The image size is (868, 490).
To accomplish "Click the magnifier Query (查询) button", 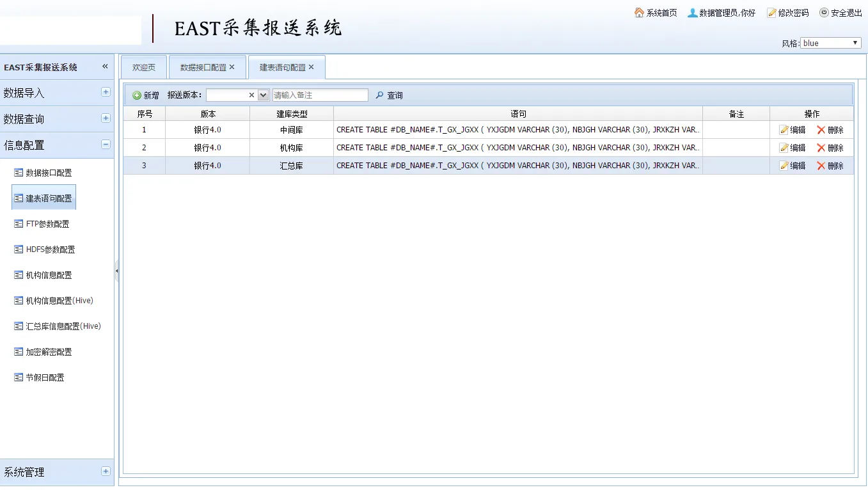I will 389,95.
